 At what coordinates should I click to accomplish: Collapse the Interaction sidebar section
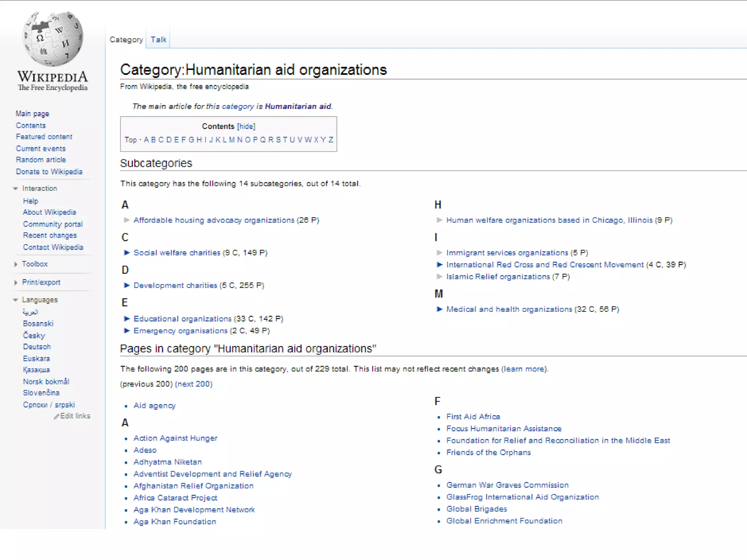point(15,188)
